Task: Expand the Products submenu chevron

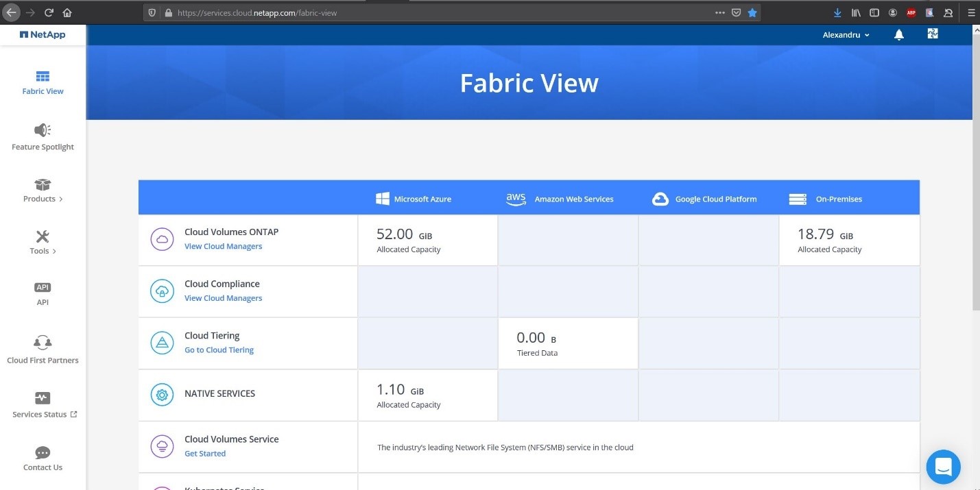Action: point(60,199)
